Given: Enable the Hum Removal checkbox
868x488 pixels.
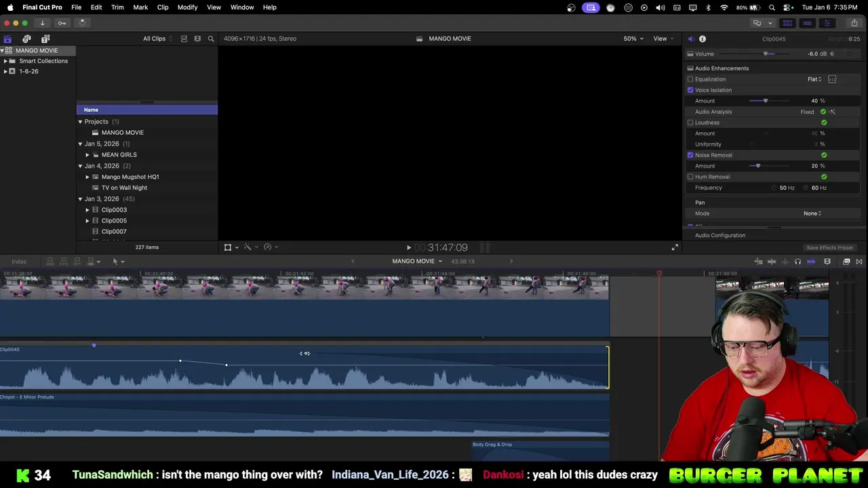Looking at the screenshot, I should tap(690, 177).
